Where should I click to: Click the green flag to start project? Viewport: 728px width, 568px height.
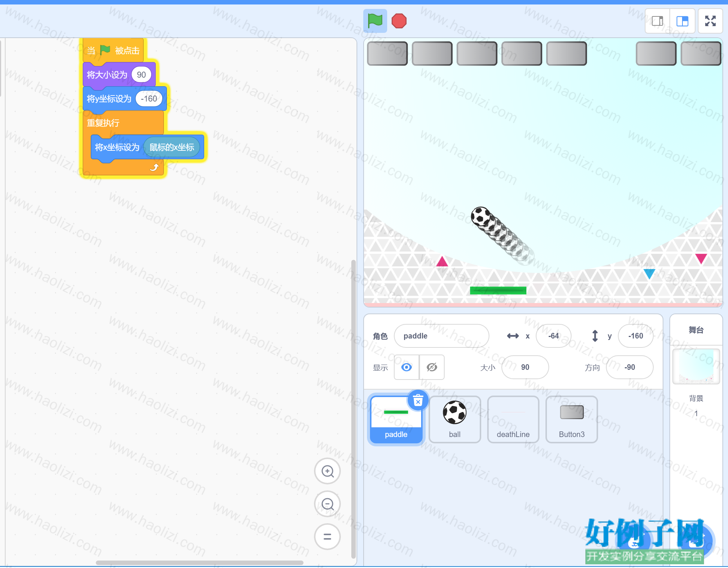click(x=375, y=21)
